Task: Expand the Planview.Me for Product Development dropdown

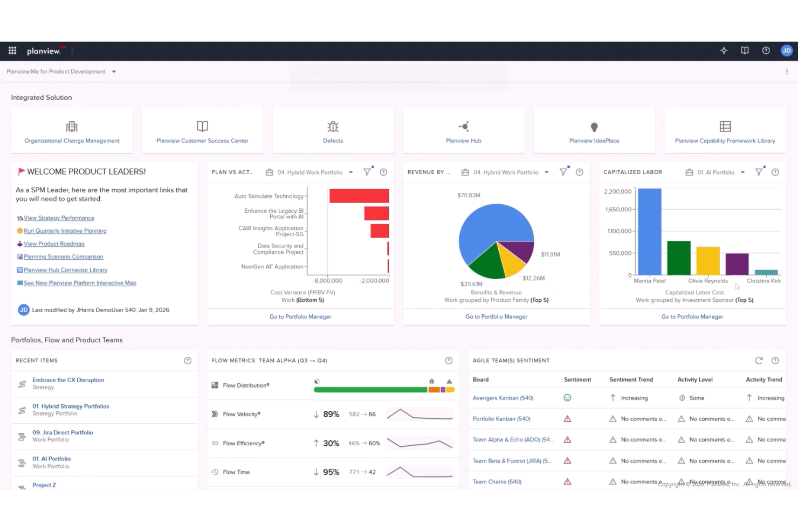Action: point(114,72)
